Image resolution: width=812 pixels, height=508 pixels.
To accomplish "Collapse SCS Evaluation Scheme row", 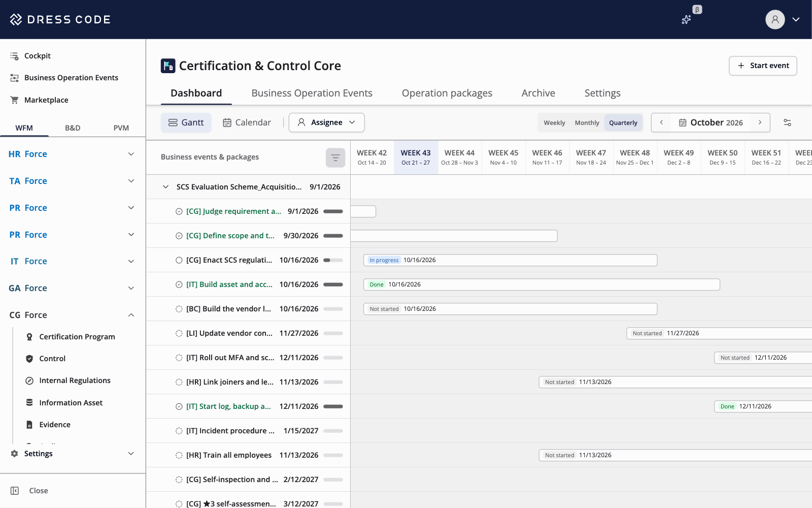I will click(x=165, y=187).
